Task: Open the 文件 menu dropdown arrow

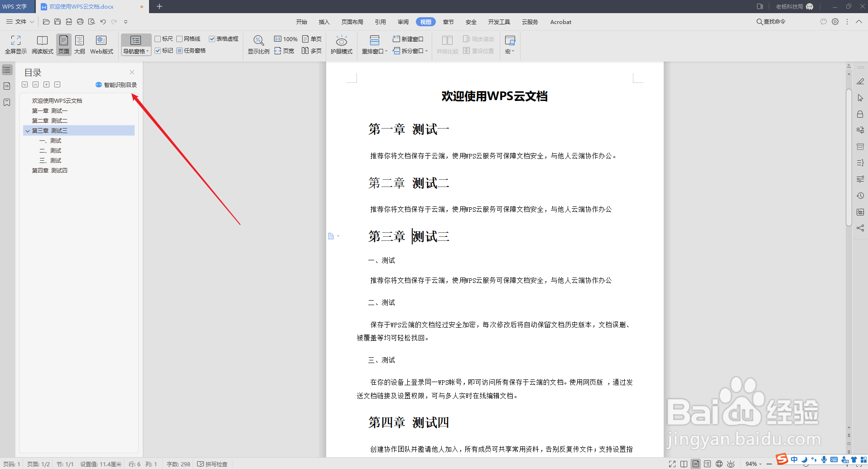Action: [x=32, y=22]
